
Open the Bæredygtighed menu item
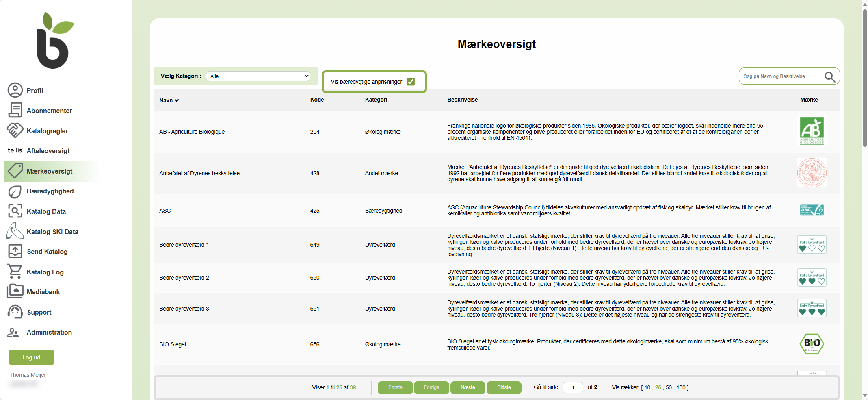[50, 191]
